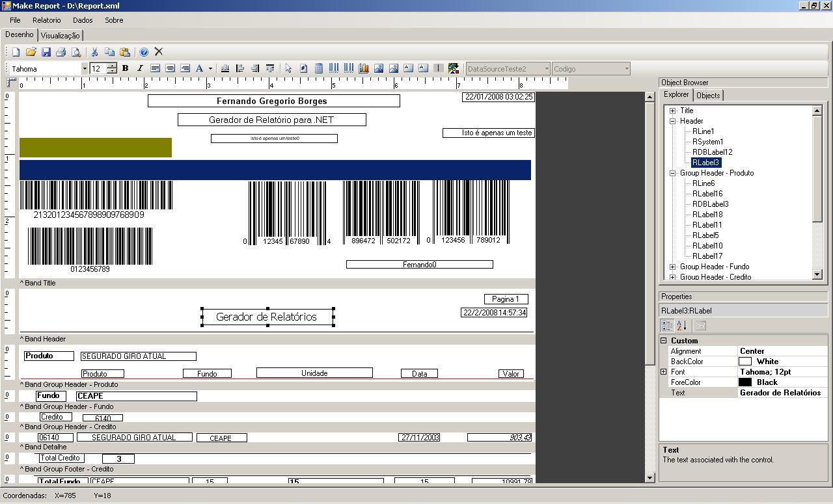Align selected controls to right edges
Viewport: 833px width, 504px height.
point(255,68)
